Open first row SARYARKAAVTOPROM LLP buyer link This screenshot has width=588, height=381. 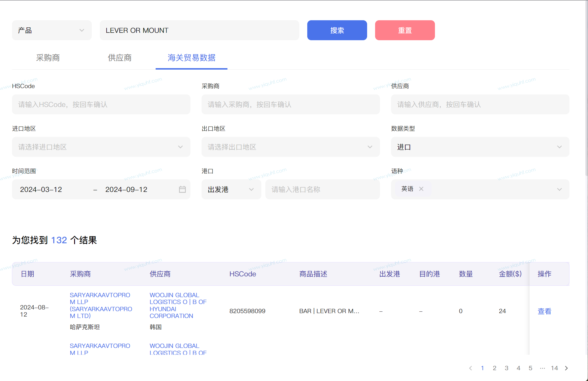[x=101, y=305]
